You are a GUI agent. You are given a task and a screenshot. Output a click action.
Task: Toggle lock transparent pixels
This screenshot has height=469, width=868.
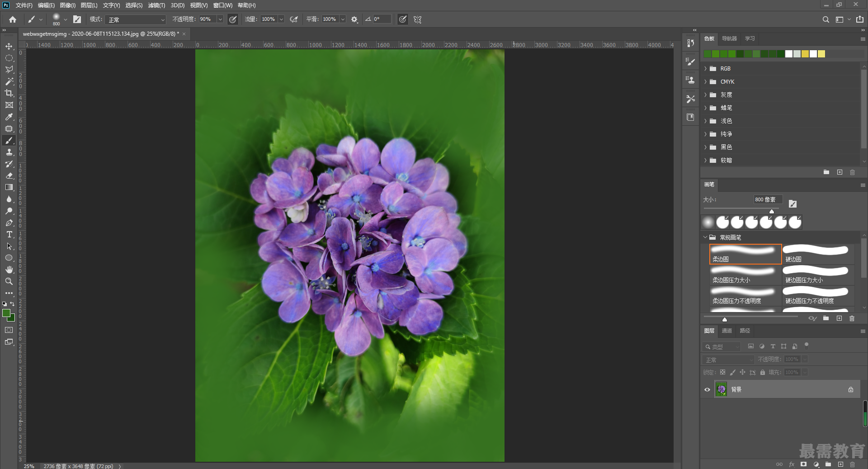(723, 372)
